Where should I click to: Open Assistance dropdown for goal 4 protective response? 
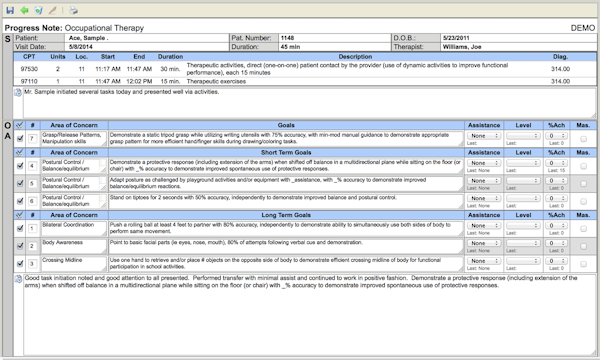click(484, 163)
